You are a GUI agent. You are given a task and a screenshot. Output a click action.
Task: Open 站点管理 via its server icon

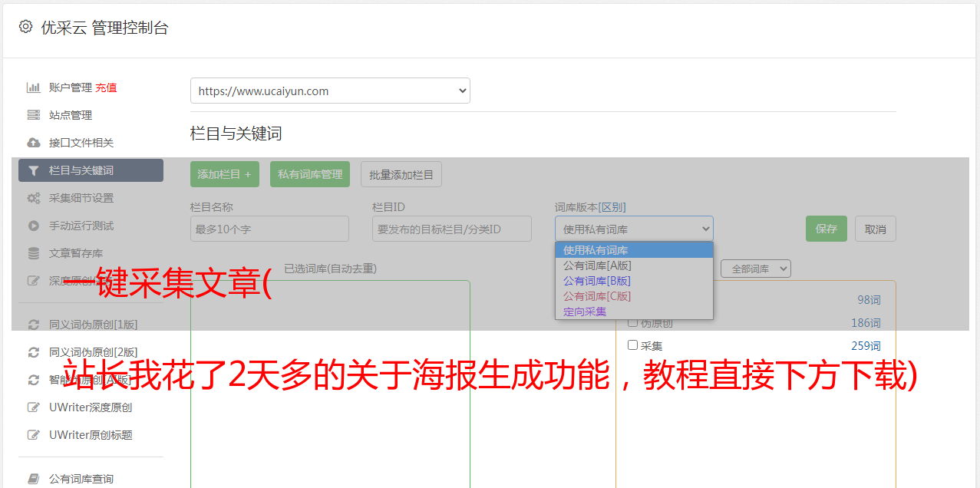(33, 115)
